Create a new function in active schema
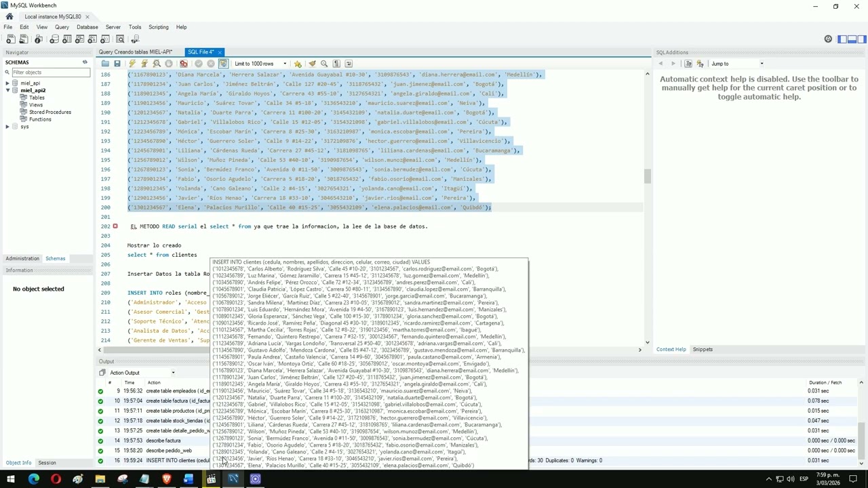 (x=106, y=39)
